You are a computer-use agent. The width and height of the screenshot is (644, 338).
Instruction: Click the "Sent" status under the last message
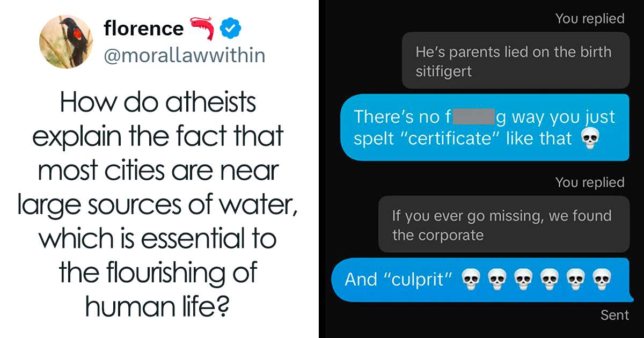point(614,315)
